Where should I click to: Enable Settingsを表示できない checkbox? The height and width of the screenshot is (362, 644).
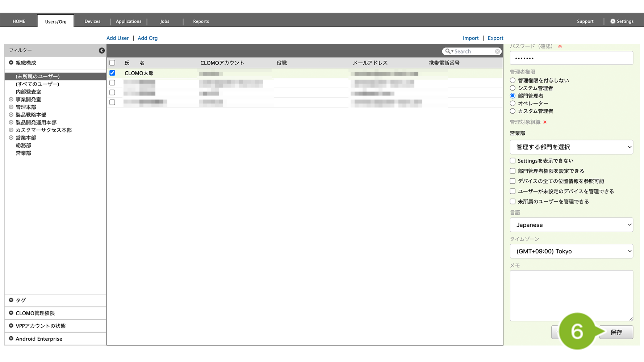[x=513, y=161]
